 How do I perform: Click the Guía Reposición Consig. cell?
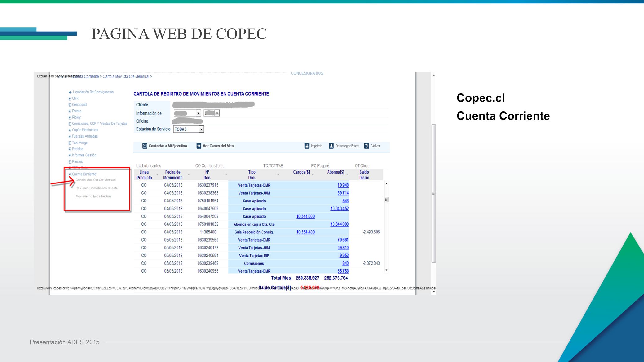coord(254,232)
